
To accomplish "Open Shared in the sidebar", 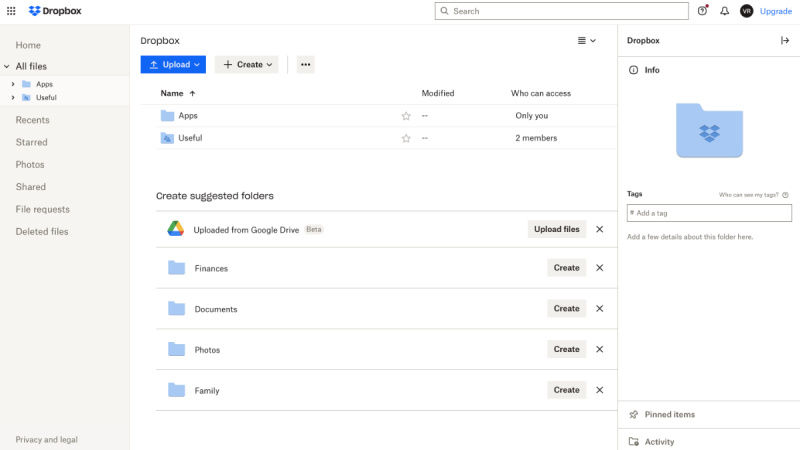I will coord(31,187).
